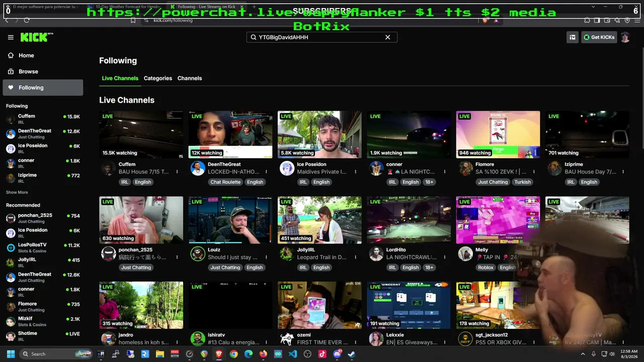This screenshot has width=644, height=362.
Task: Click the conner channel avatar in the grid
Action: 376,168
